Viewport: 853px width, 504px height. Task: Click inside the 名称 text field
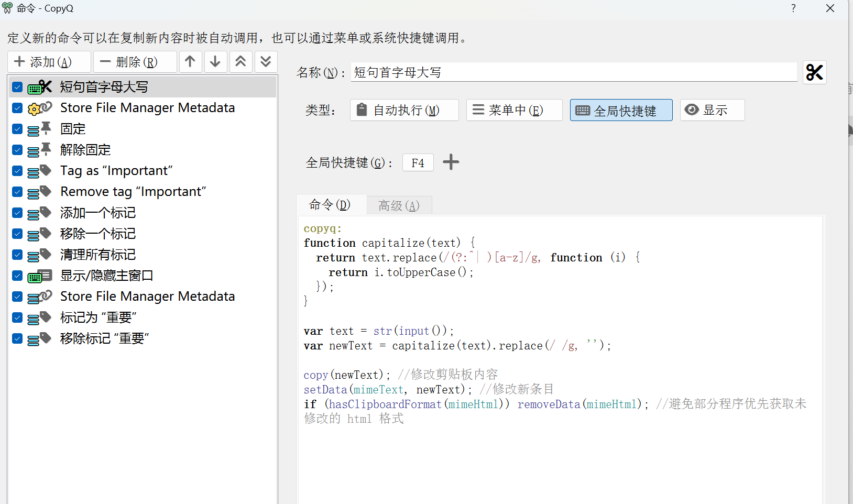(x=574, y=72)
